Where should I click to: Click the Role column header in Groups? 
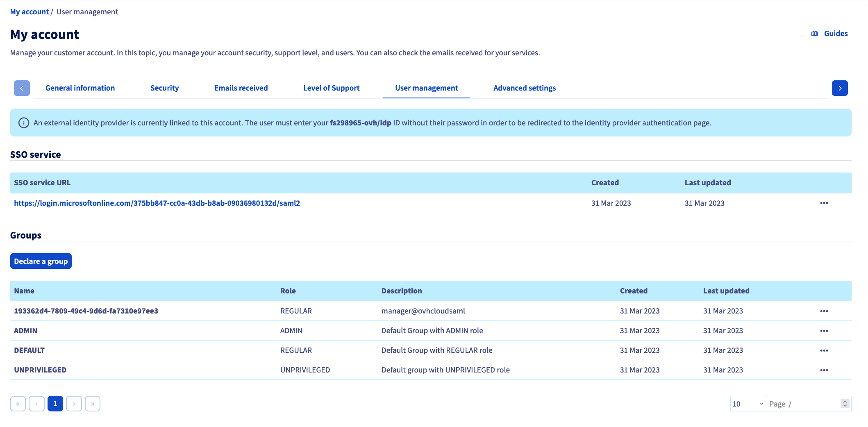coord(288,291)
